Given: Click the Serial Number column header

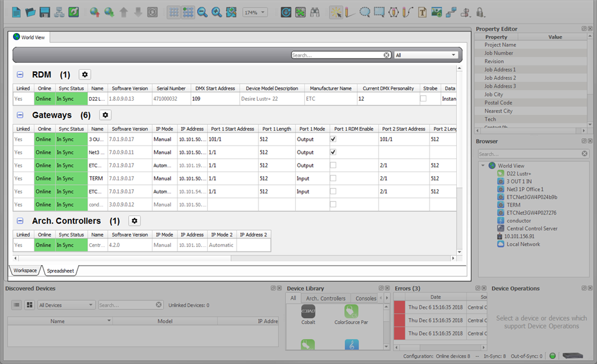Looking at the screenshot, I should click(171, 88).
